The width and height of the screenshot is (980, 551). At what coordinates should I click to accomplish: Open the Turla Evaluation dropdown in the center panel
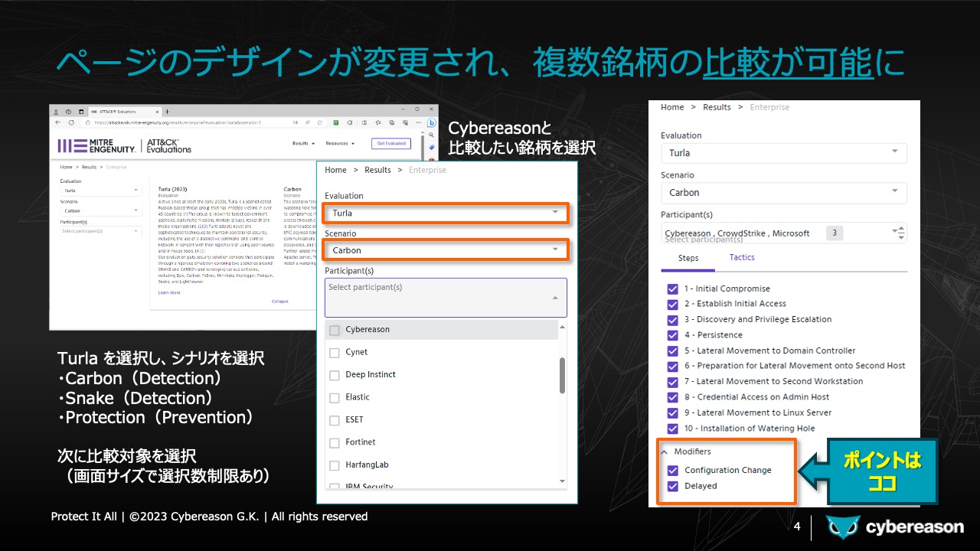[x=446, y=214]
